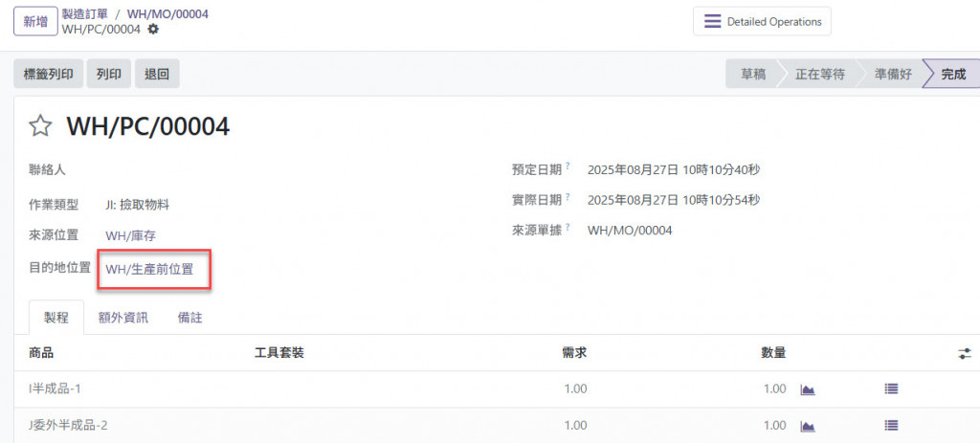The width and height of the screenshot is (980, 443).
Task: Click the quantity 1.00 of I半成品-1
Action: (774, 389)
